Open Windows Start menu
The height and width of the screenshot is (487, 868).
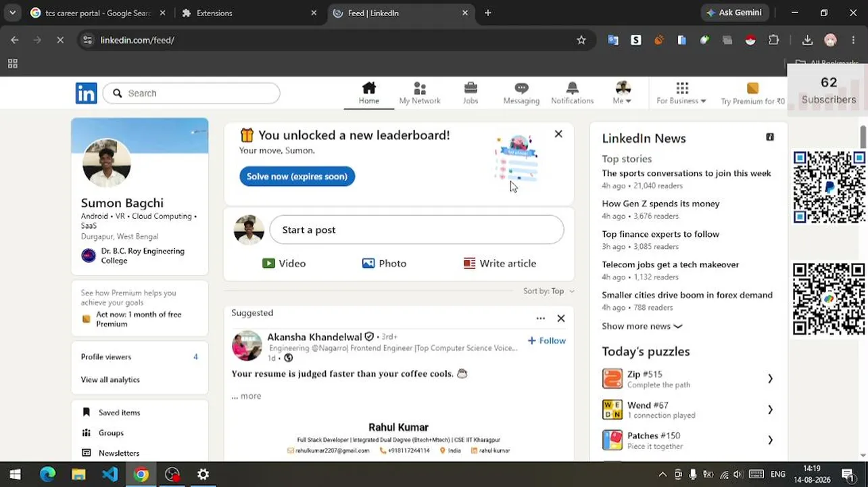coord(15,474)
